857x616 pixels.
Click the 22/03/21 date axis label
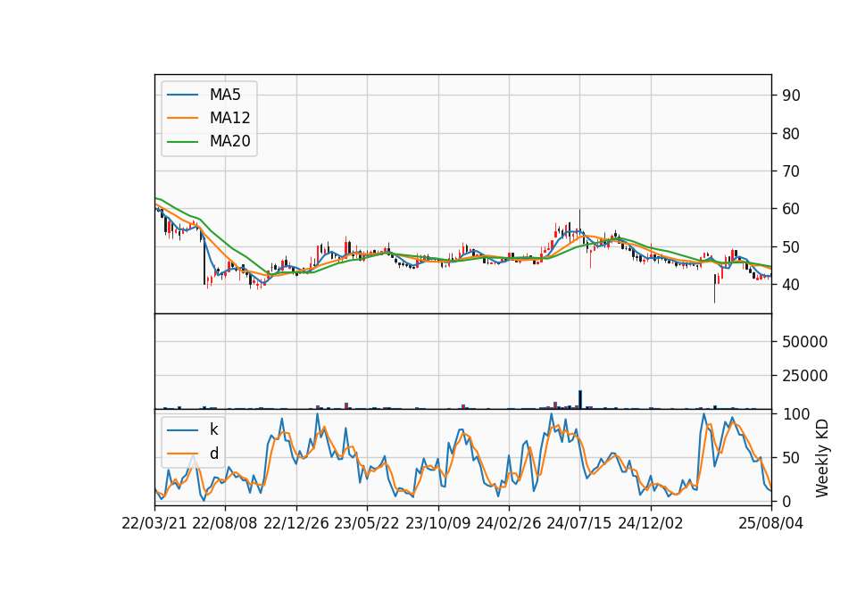[x=154, y=523]
